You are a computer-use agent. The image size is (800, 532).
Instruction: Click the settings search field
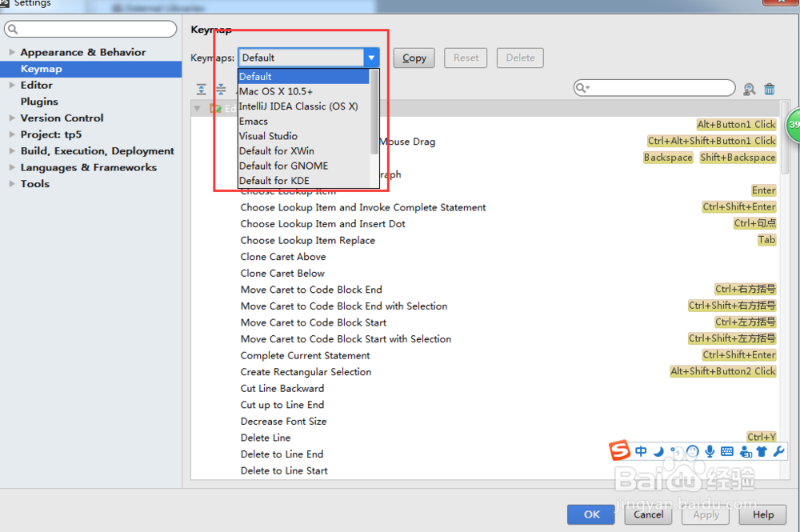tap(91, 29)
